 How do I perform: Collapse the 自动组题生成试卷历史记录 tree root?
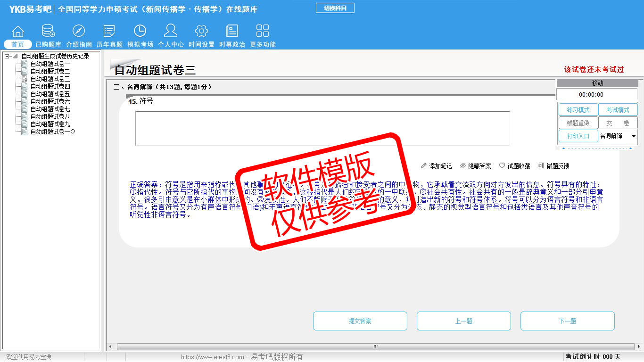(x=7, y=56)
